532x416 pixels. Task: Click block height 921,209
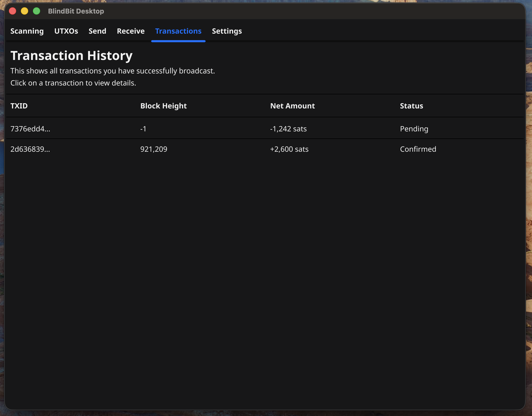[154, 149]
